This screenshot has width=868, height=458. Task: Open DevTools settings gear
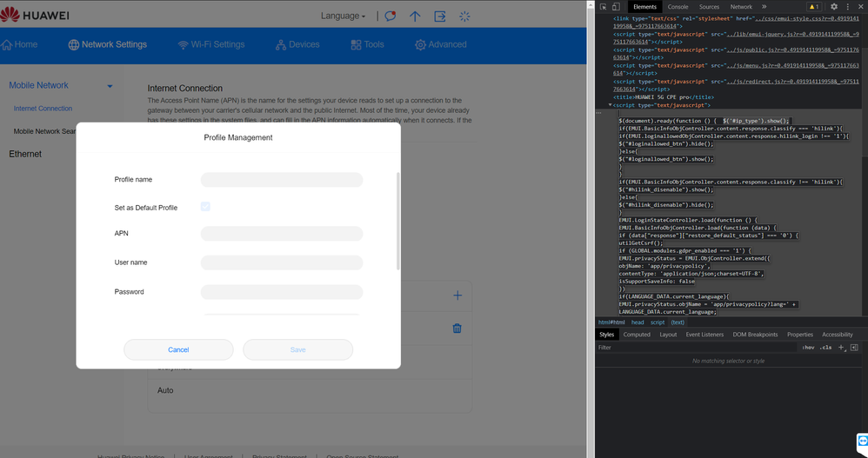coord(834,7)
